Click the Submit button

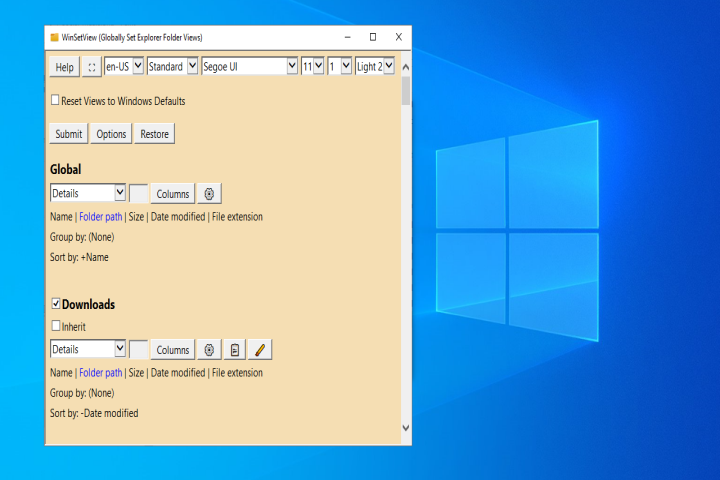click(x=68, y=134)
